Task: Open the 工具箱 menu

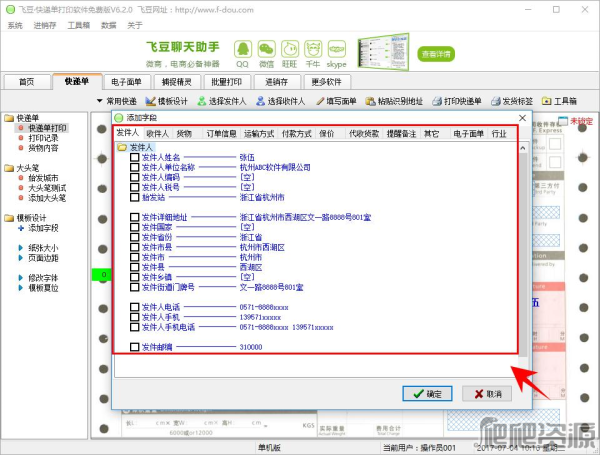Action: coord(78,25)
